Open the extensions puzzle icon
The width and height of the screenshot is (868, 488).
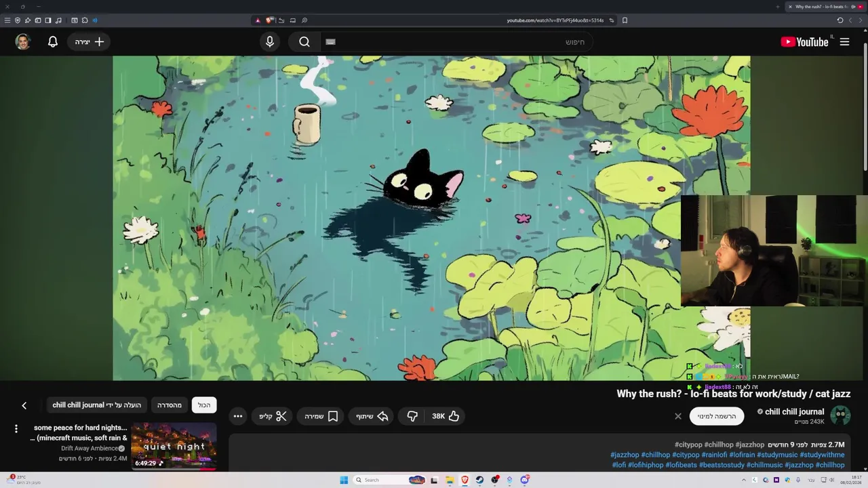(85, 20)
